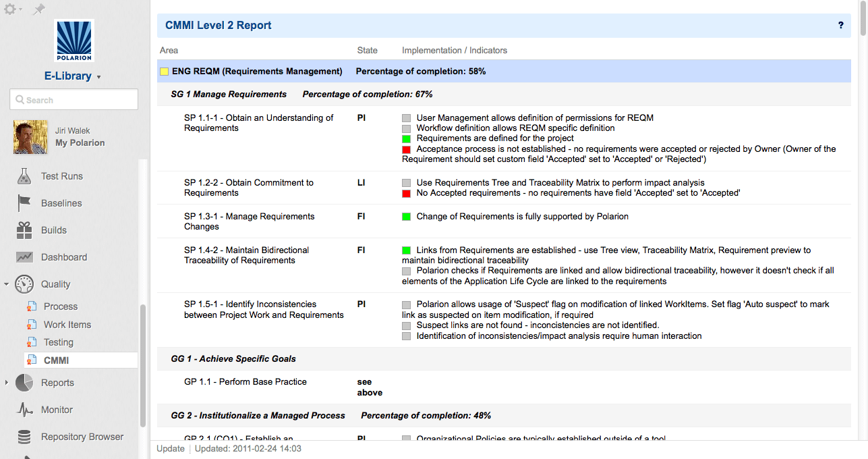Click the Quality gauge icon
Image resolution: width=868 pixels, height=459 pixels.
[x=24, y=284]
